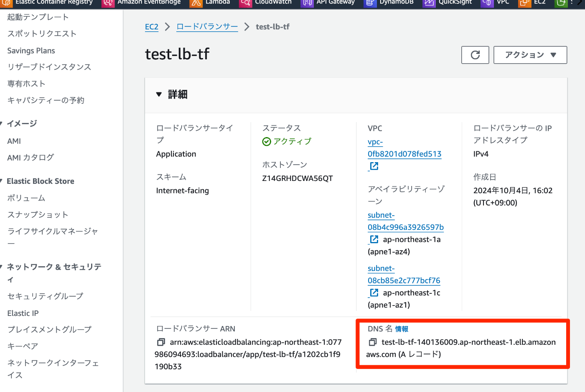585x392 pixels.
Task: Click the IPv4 address type value
Action: point(481,154)
